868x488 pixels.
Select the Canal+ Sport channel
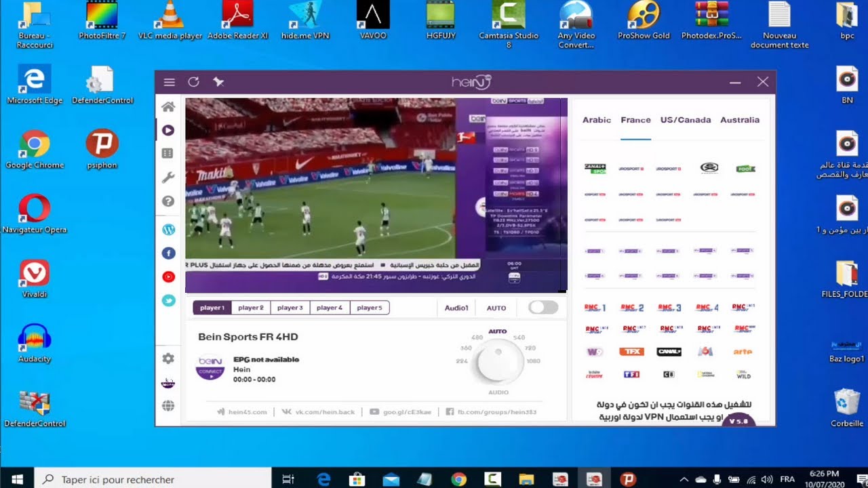[x=595, y=168]
